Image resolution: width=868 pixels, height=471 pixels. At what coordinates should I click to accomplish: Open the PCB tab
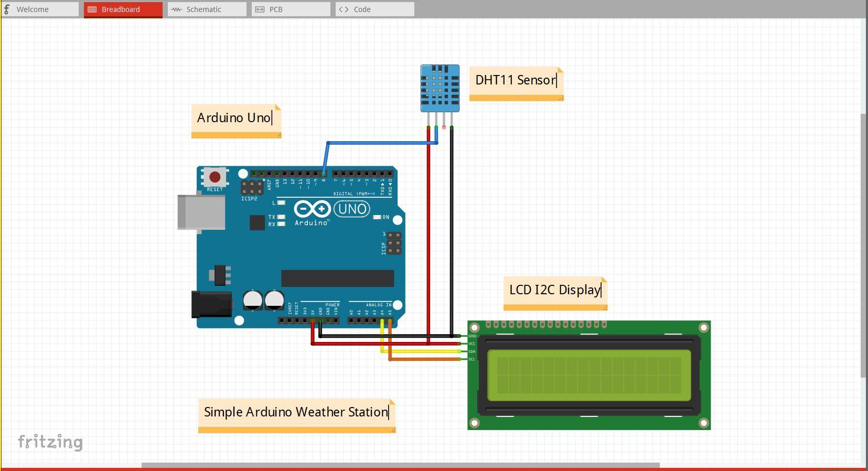click(291, 9)
